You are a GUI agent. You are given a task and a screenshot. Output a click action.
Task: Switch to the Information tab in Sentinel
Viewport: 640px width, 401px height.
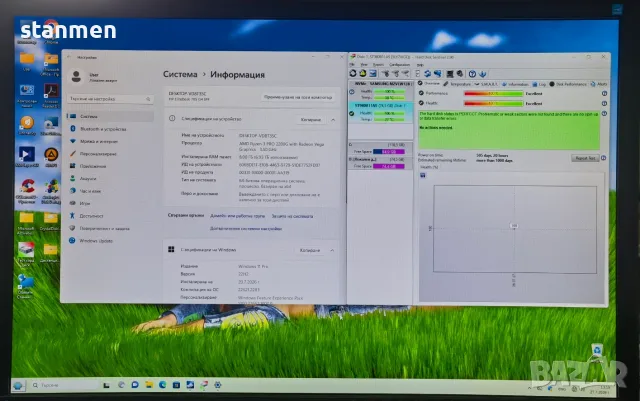pos(515,84)
